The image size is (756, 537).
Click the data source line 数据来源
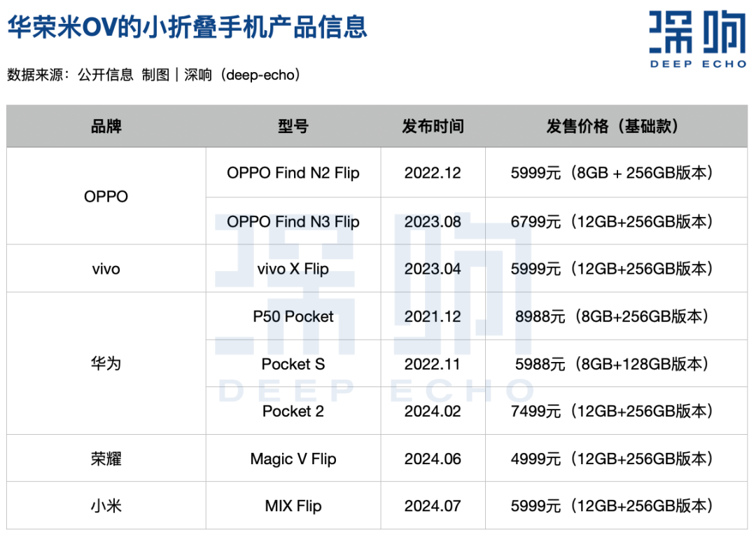tap(153, 75)
